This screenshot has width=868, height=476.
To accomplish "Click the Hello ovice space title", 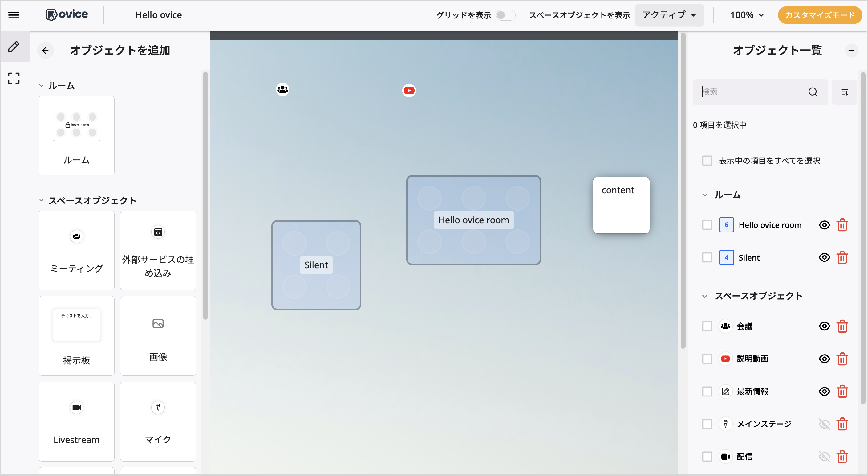I will tap(158, 15).
